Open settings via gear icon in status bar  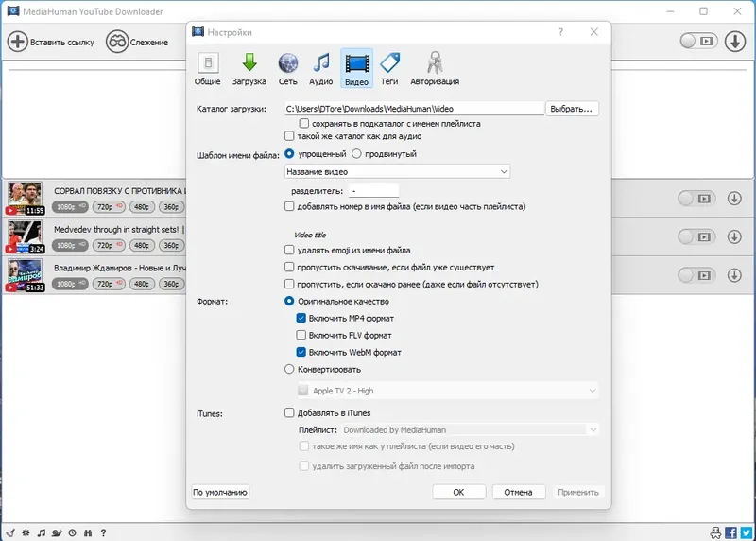[x=26, y=532]
